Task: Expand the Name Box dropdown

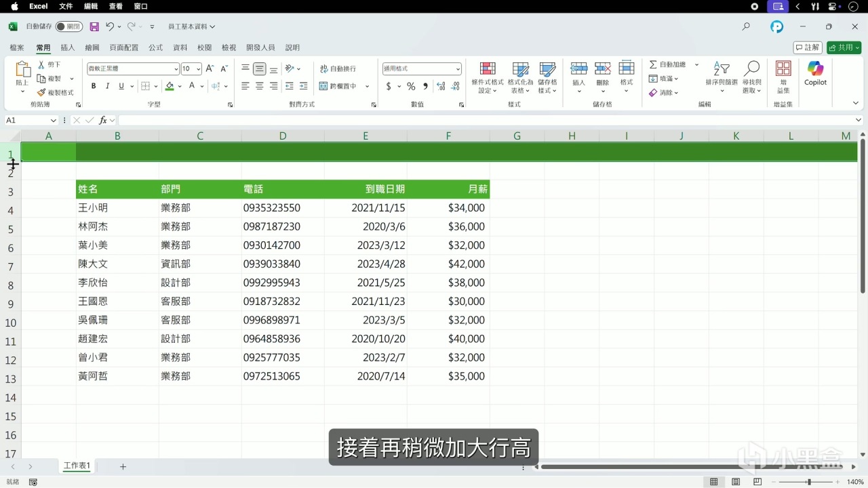Action: [54, 120]
